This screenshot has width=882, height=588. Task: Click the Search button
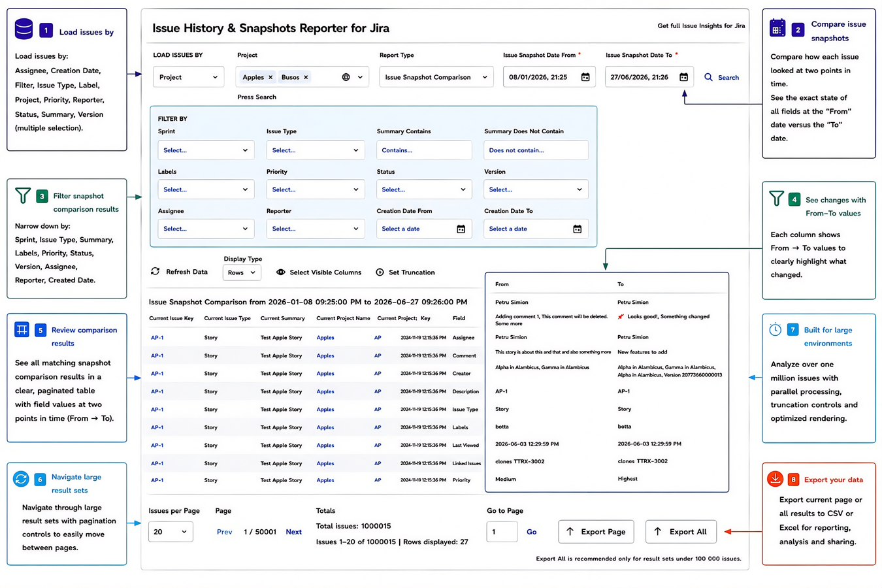(721, 77)
